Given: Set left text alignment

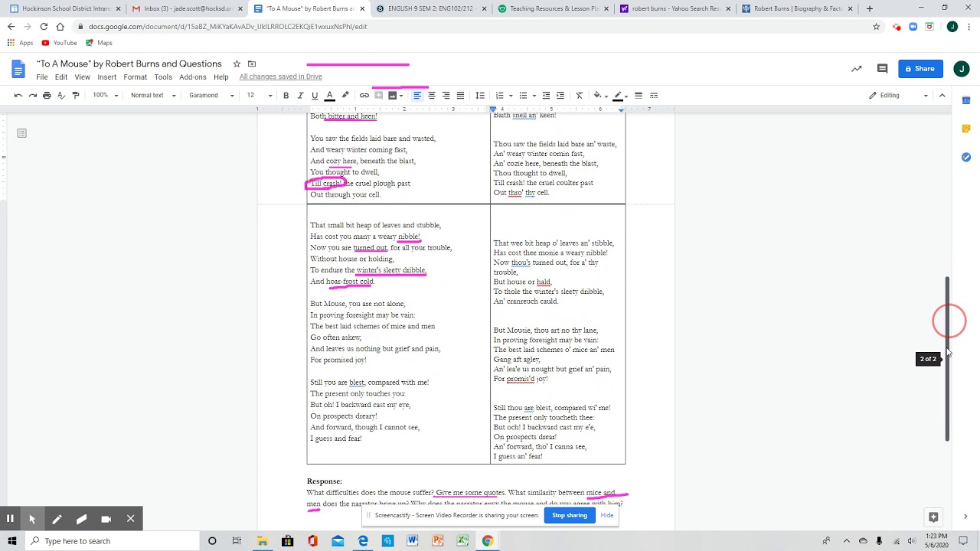Looking at the screenshot, I should point(417,96).
